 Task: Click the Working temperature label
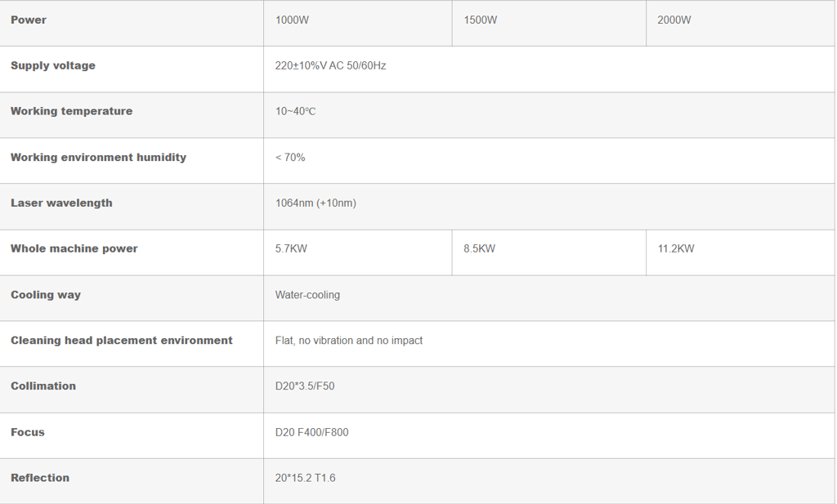pyautogui.click(x=72, y=111)
